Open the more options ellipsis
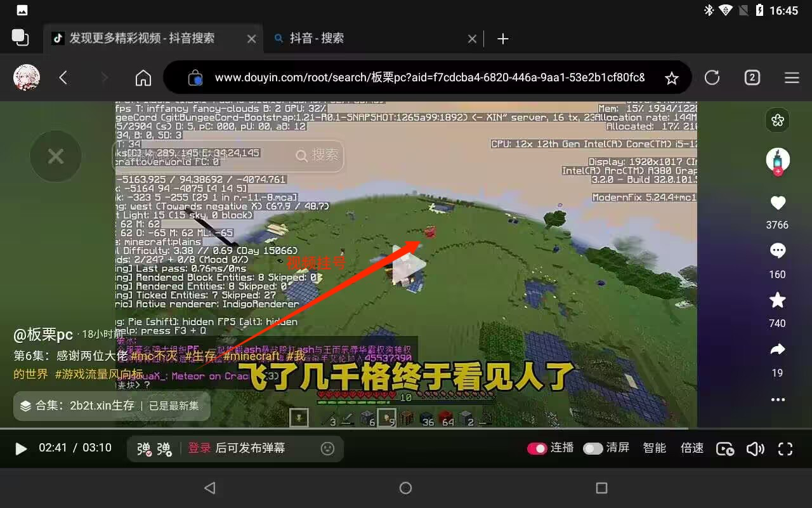This screenshot has width=812, height=508. click(778, 400)
